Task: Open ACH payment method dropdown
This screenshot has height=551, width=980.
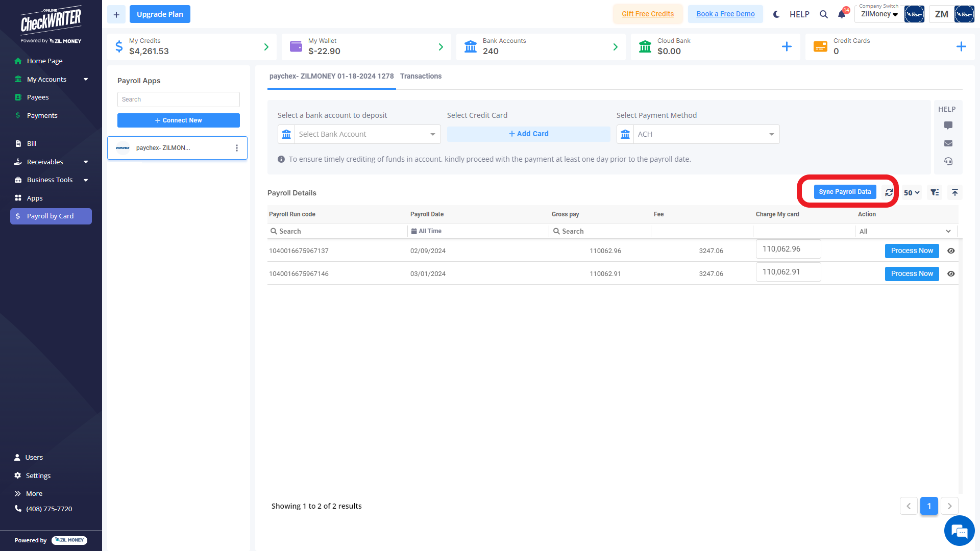Action: [698, 134]
